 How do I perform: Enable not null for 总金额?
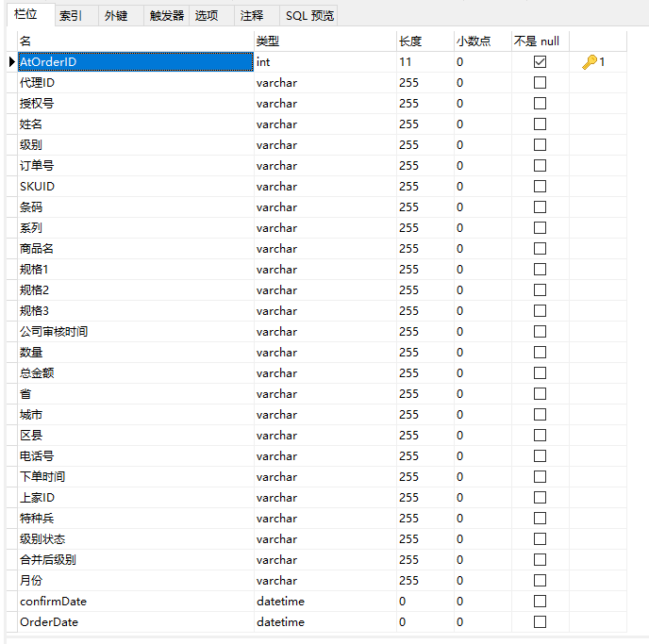click(540, 373)
